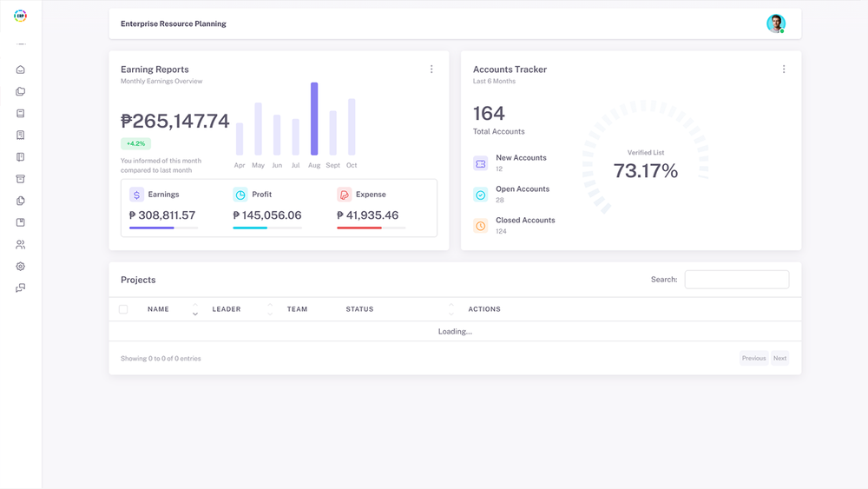Open Earning Reports three-dot menu
The image size is (868, 489).
(431, 69)
